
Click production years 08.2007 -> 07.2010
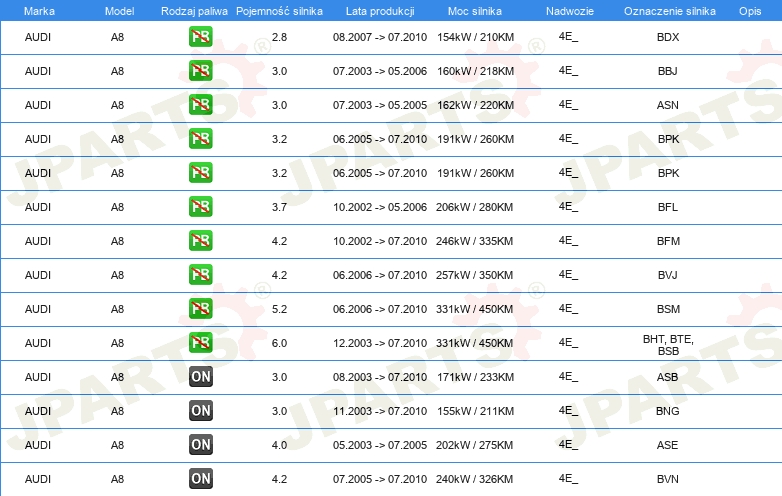click(x=380, y=37)
